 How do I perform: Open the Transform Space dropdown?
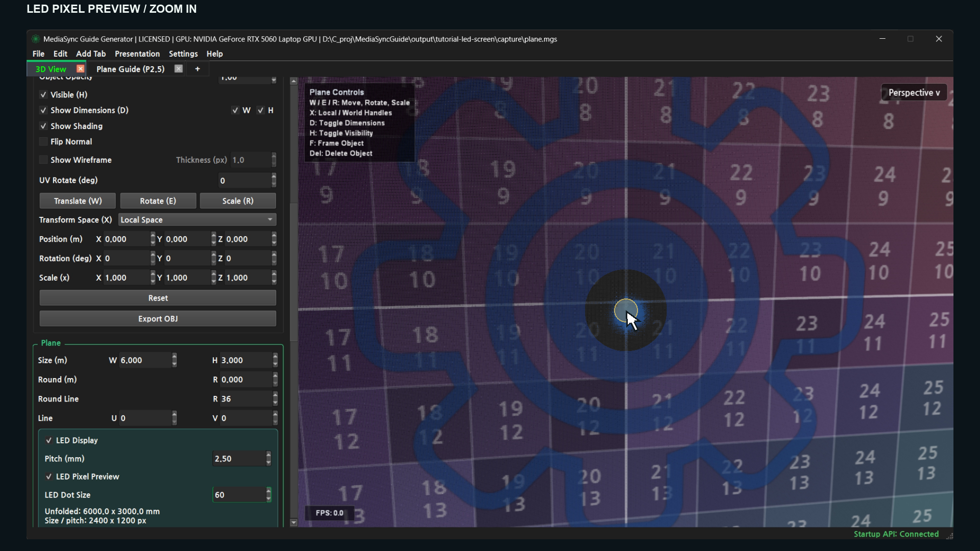click(197, 220)
